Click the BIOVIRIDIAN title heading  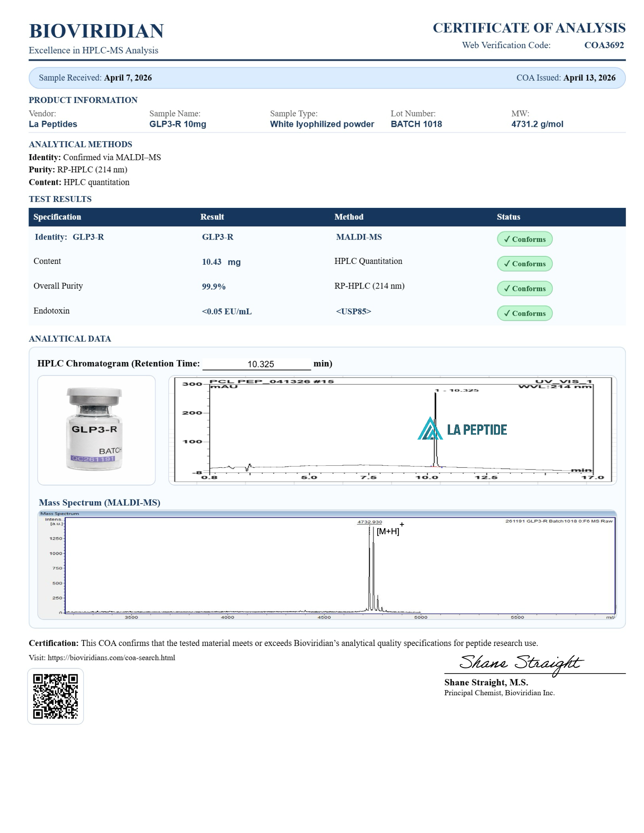96,31
